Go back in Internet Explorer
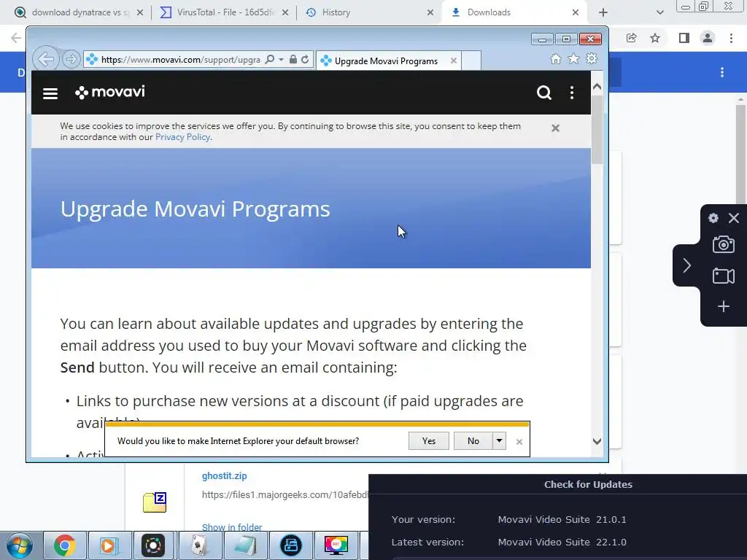This screenshot has width=747, height=560. (46, 59)
